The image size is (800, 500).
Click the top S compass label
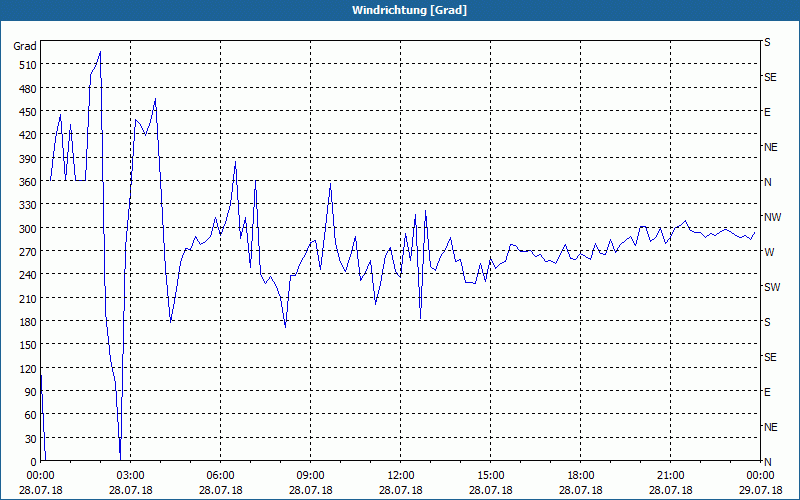click(767, 42)
